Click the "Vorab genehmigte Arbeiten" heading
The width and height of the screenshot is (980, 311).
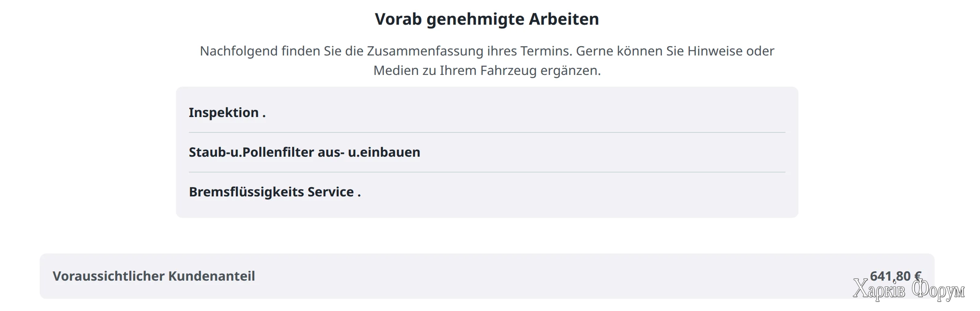[x=486, y=19]
